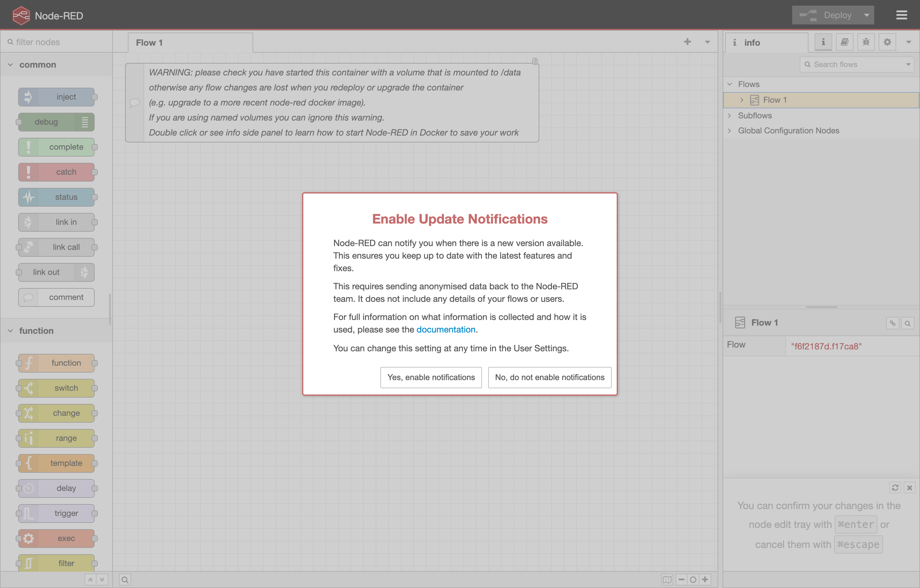This screenshot has height=588, width=920.
Task: Zoom in the workspace with plus
Action: click(705, 580)
